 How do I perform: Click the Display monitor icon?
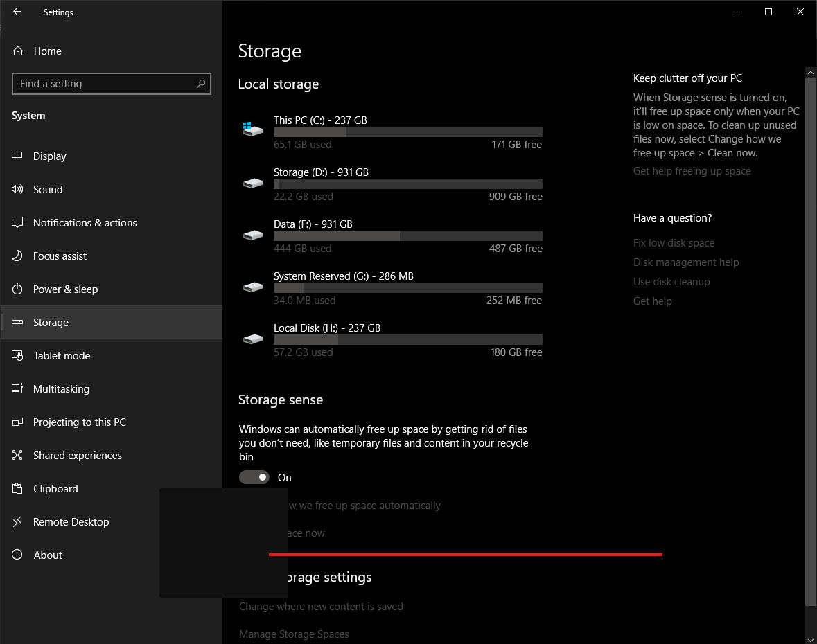17,156
